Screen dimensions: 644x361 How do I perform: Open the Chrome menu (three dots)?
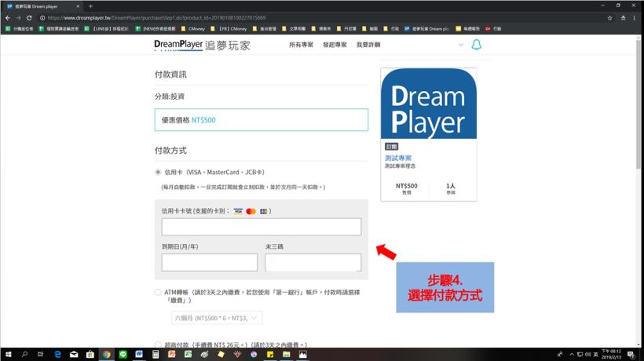tap(634, 18)
